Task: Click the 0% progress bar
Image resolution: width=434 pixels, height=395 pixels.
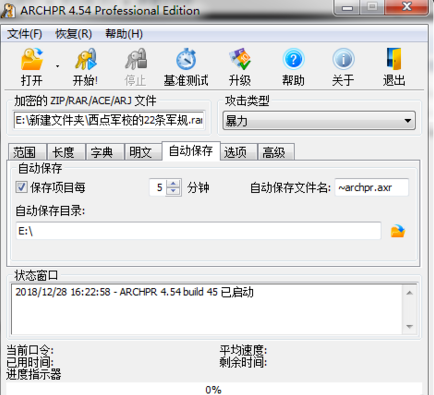Action: tap(214, 389)
